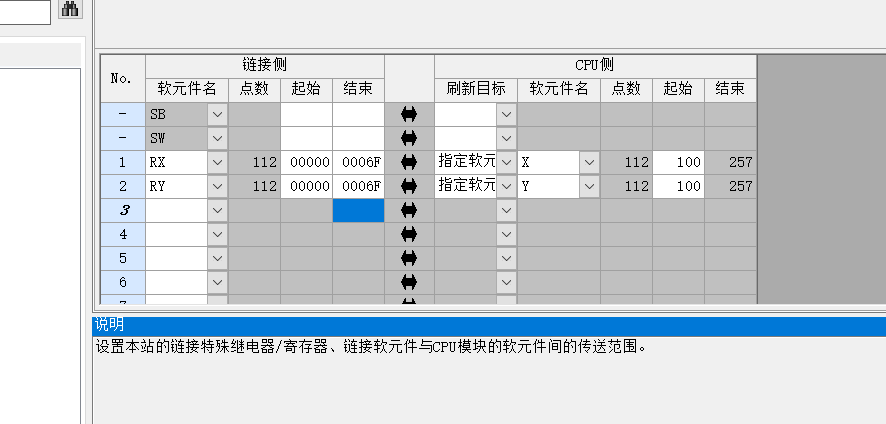Viewport: 886px width, 424px height.
Task: Expand refresh target dropdown for SB row
Action: 506,114
